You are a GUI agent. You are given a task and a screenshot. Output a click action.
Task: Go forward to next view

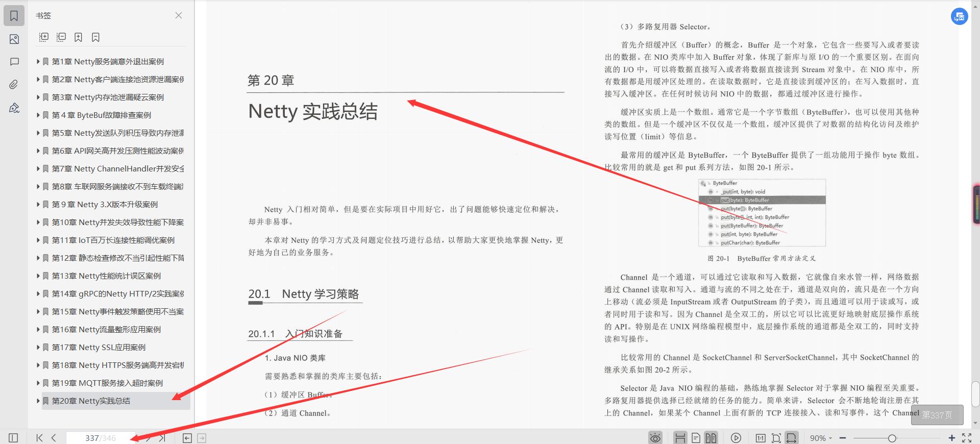tap(202, 438)
